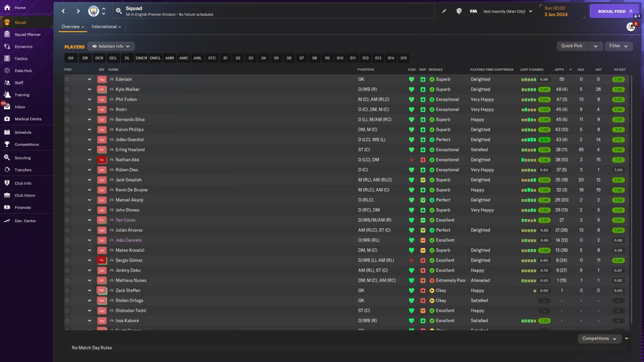Expand the Quick Pick arrow dropdown
This screenshot has width=644, height=362.
point(596,46)
